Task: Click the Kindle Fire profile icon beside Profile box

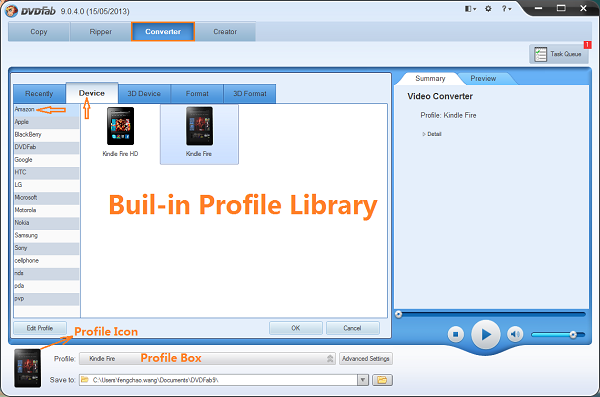Action: 28,368
